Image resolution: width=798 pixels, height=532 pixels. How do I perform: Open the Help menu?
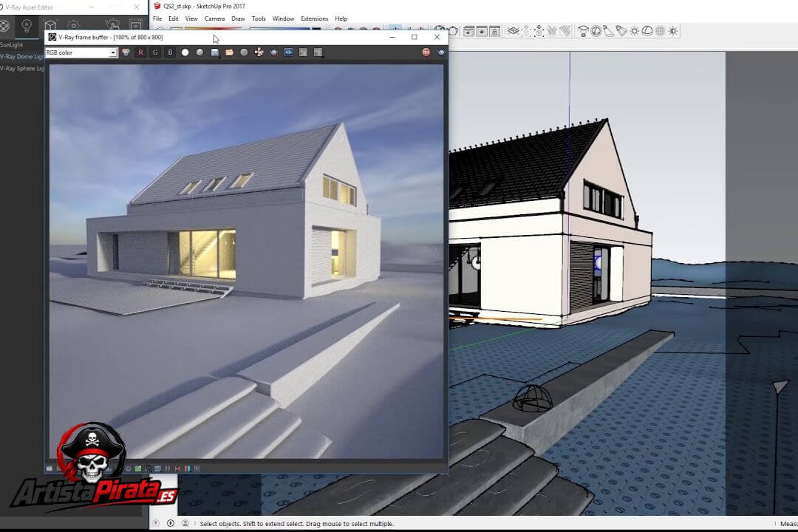point(341,18)
